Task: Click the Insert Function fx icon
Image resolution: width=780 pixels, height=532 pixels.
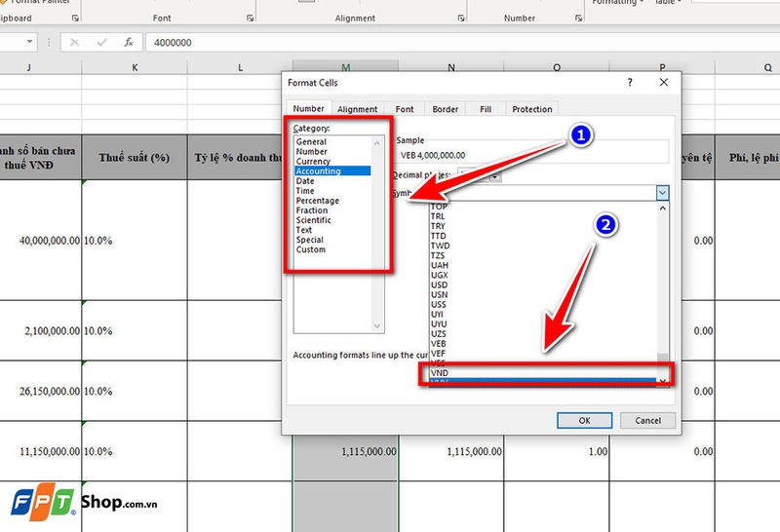Action: [128, 43]
